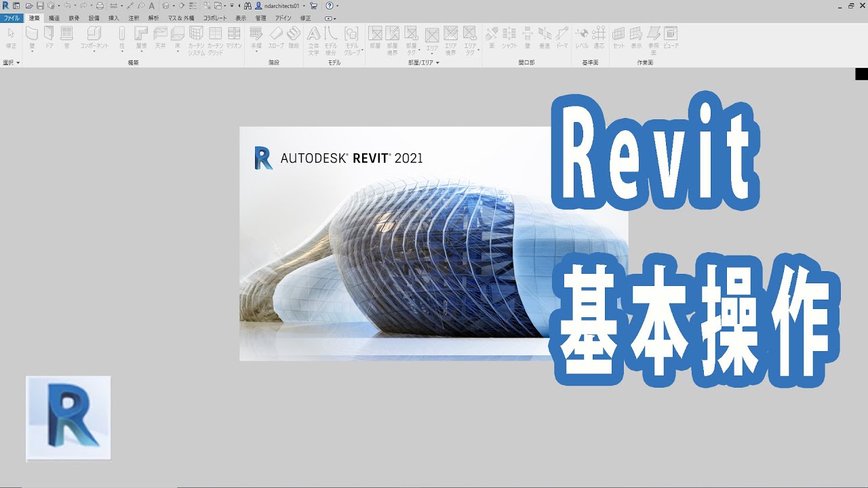Switch to the 表示 (View) ribbon tab
Screen dimensions: 868x488
241,18
